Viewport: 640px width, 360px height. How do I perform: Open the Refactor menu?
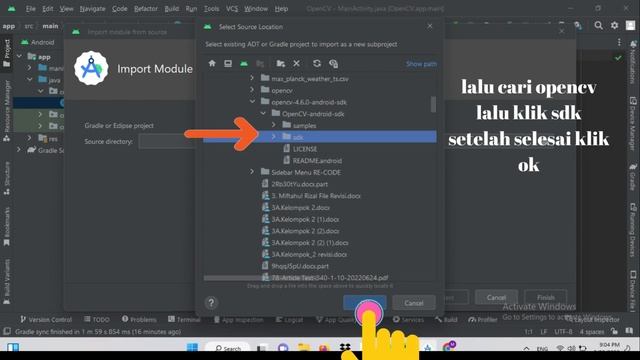(x=145, y=9)
